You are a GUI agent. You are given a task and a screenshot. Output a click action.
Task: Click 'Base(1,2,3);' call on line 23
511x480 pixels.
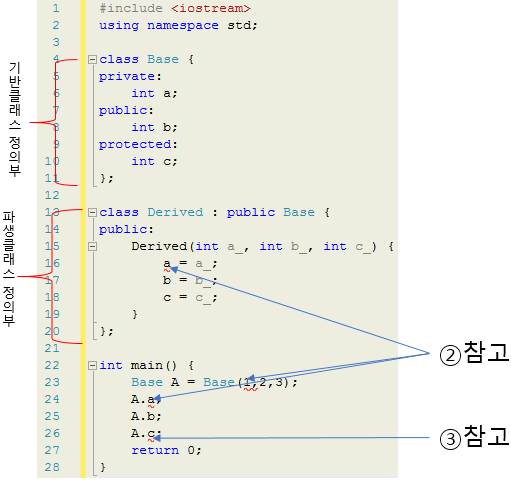point(250,382)
